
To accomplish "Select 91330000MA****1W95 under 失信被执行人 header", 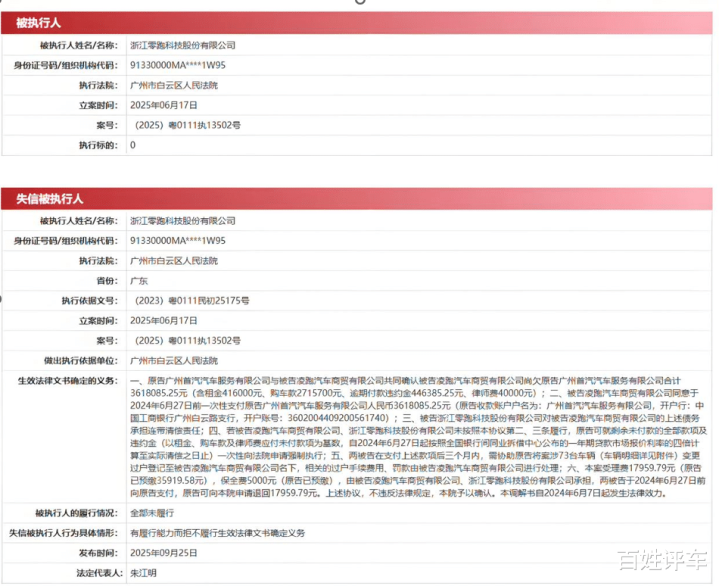I will pyautogui.click(x=177, y=241).
